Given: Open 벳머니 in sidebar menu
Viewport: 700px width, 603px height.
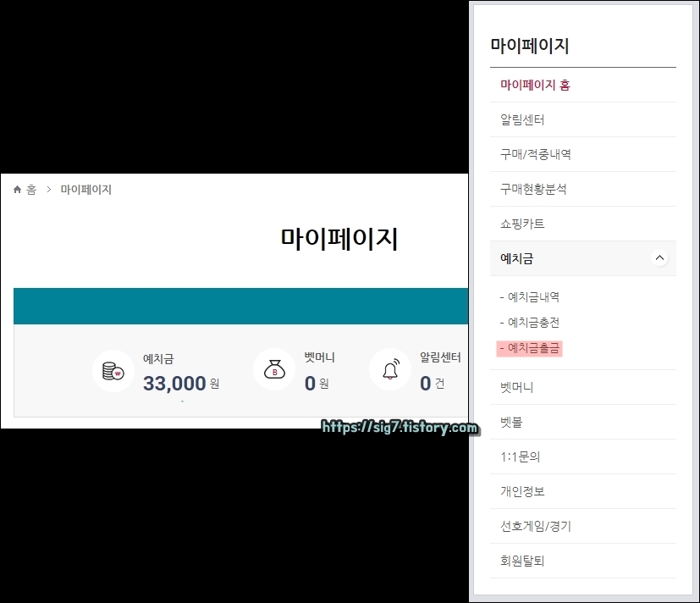Looking at the screenshot, I should pyautogui.click(x=583, y=387).
